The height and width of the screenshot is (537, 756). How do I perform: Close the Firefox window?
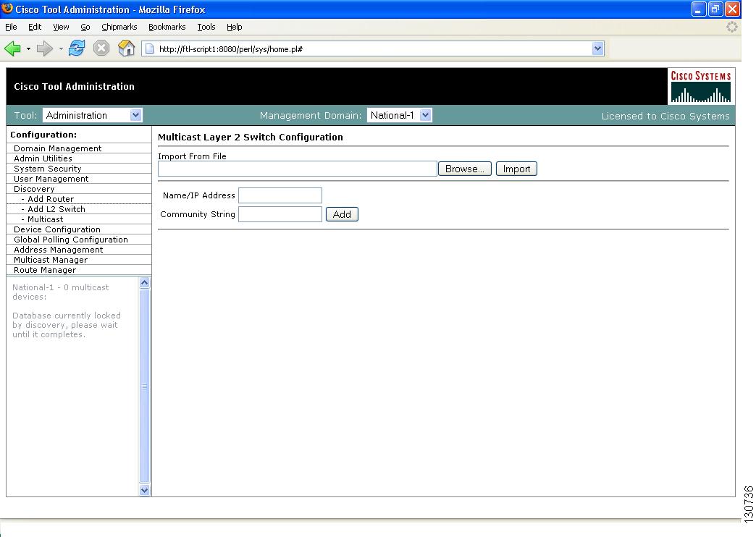click(x=732, y=9)
